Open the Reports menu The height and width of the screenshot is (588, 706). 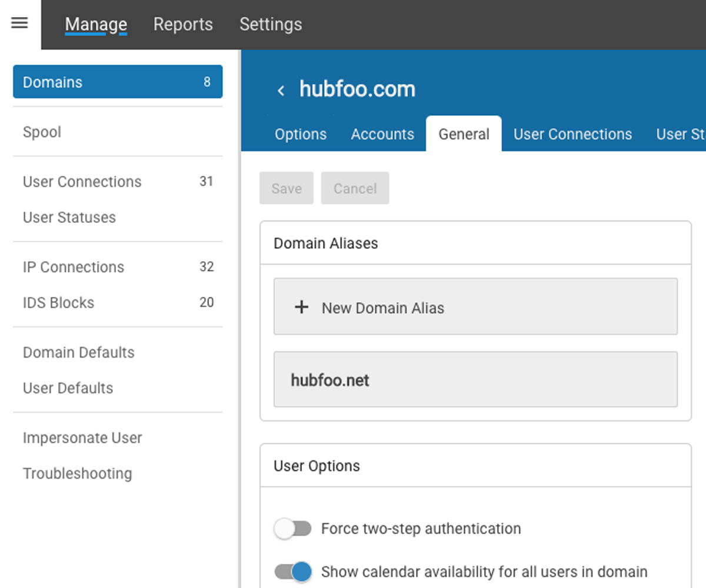(182, 24)
